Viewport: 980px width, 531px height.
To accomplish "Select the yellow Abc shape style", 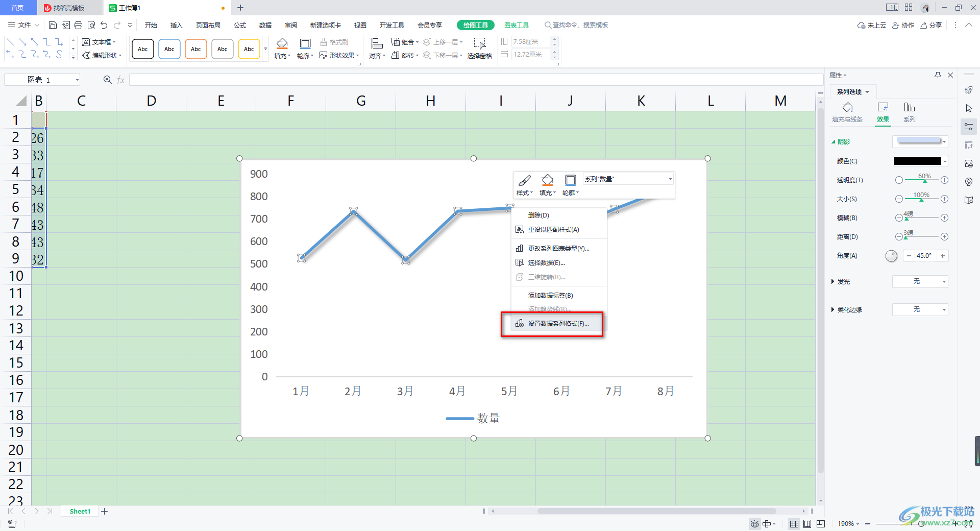I will (x=249, y=49).
